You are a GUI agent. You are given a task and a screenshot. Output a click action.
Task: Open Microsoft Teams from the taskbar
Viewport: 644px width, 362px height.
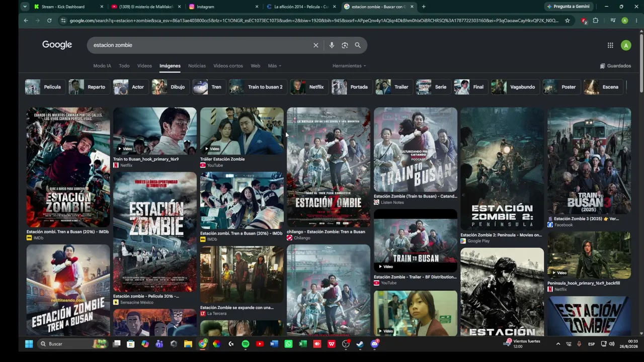pyautogui.click(x=159, y=344)
